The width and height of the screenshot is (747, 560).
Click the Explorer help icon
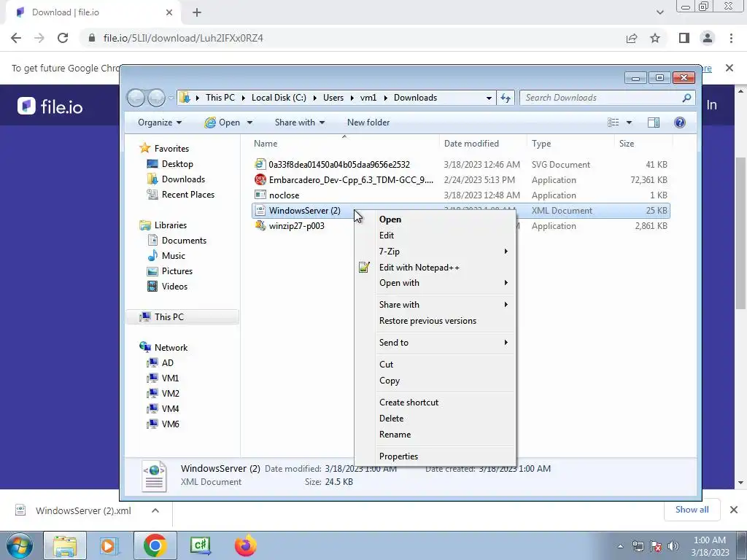[x=680, y=122]
